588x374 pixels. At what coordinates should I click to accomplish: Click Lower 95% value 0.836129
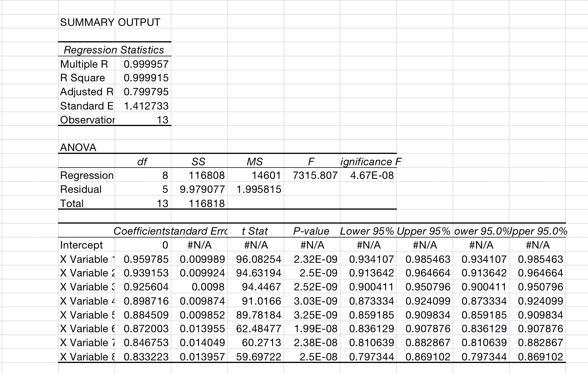coord(371,329)
